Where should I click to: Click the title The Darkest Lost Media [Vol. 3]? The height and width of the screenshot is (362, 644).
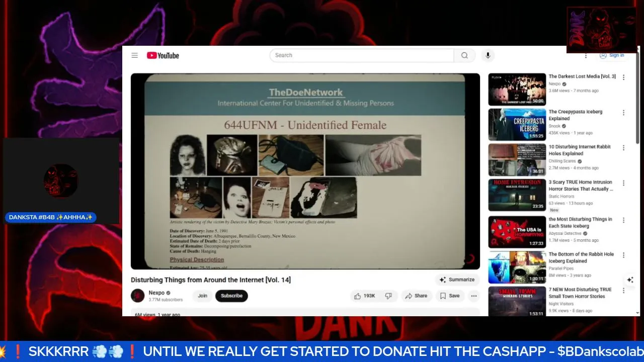582,76
